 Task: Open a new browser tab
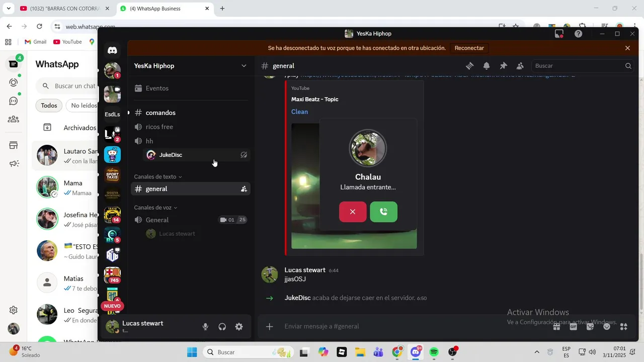point(222,9)
